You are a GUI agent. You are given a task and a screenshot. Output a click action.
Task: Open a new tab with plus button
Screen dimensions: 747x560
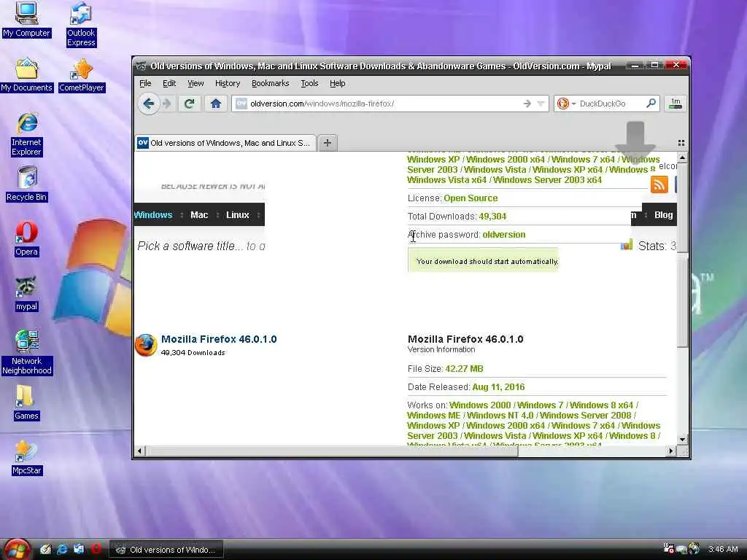click(328, 143)
